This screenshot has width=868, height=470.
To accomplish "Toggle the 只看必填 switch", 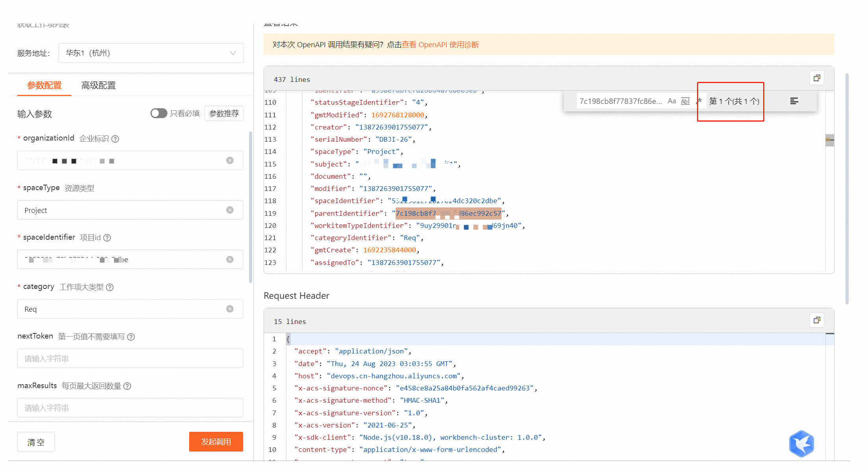I will (159, 113).
